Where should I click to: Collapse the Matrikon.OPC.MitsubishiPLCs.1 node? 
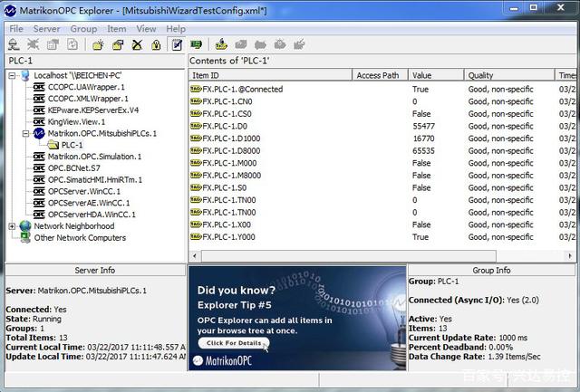[24, 133]
